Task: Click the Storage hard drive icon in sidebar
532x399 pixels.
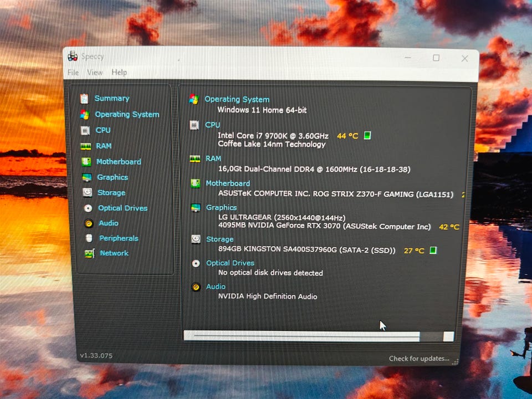Action: coord(88,193)
